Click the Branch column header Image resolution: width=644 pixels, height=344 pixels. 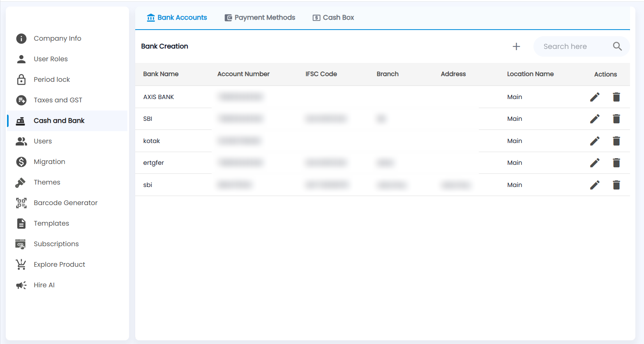click(388, 74)
